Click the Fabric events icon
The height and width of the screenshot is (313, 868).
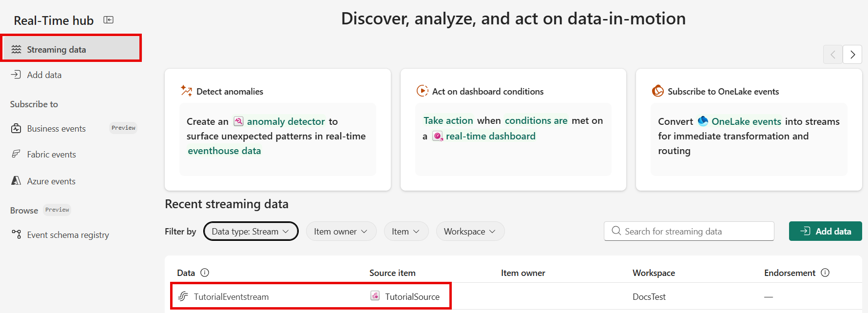[x=16, y=154]
